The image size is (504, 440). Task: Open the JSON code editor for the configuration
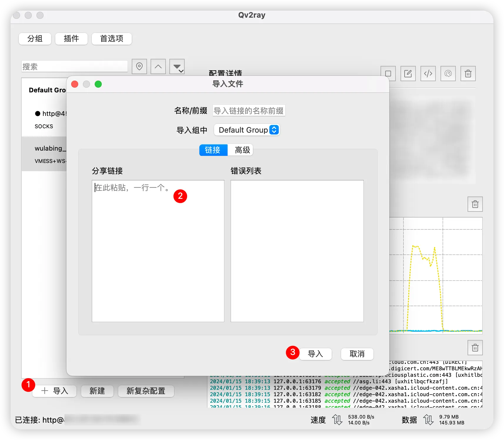point(428,74)
